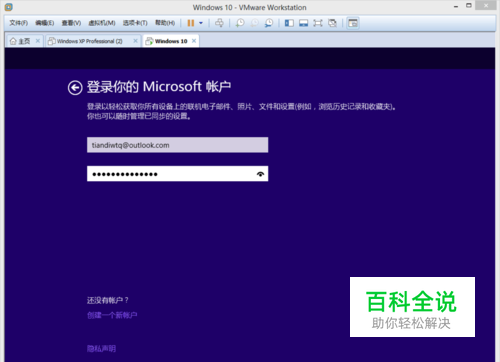Expand the power options dropdown arrow

(x=201, y=23)
